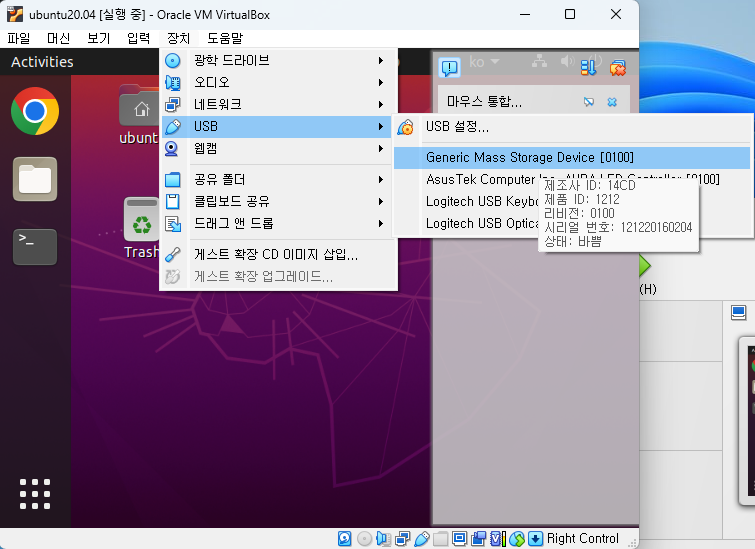This screenshot has height=549, width=755.
Task: Expand the 네트워크 submenu arrow
Action: [x=381, y=105]
